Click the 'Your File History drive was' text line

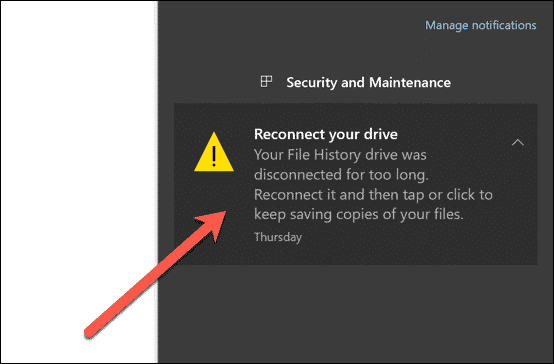tap(340, 155)
